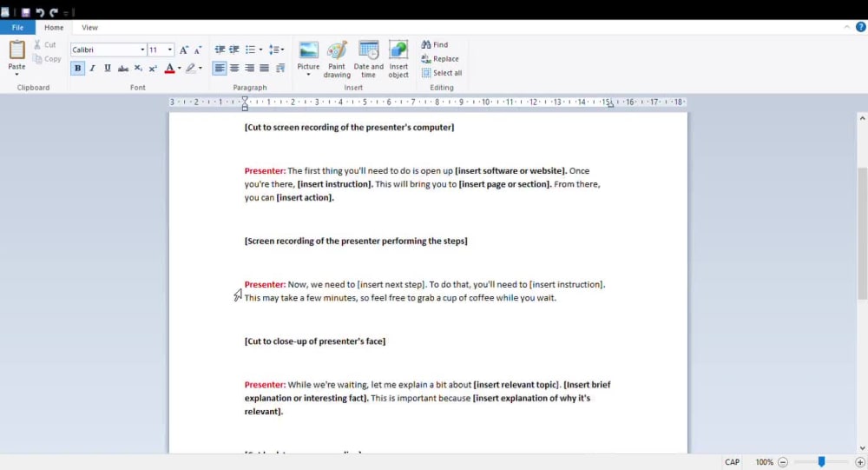868x470 pixels.
Task: Open WordPad Help via question mark icon
Action: pyautogui.click(x=861, y=27)
